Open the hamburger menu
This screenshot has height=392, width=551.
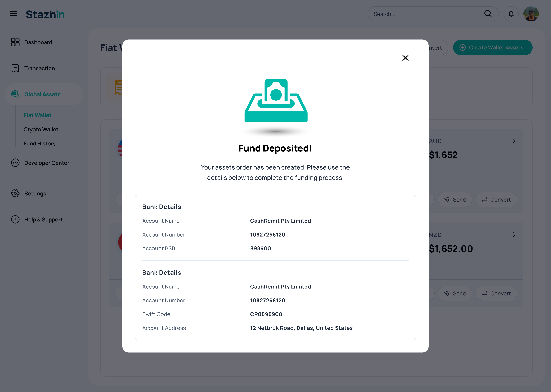(x=14, y=14)
